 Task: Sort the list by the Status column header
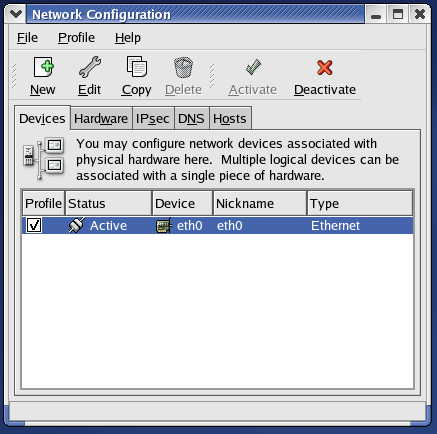(108, 203)
